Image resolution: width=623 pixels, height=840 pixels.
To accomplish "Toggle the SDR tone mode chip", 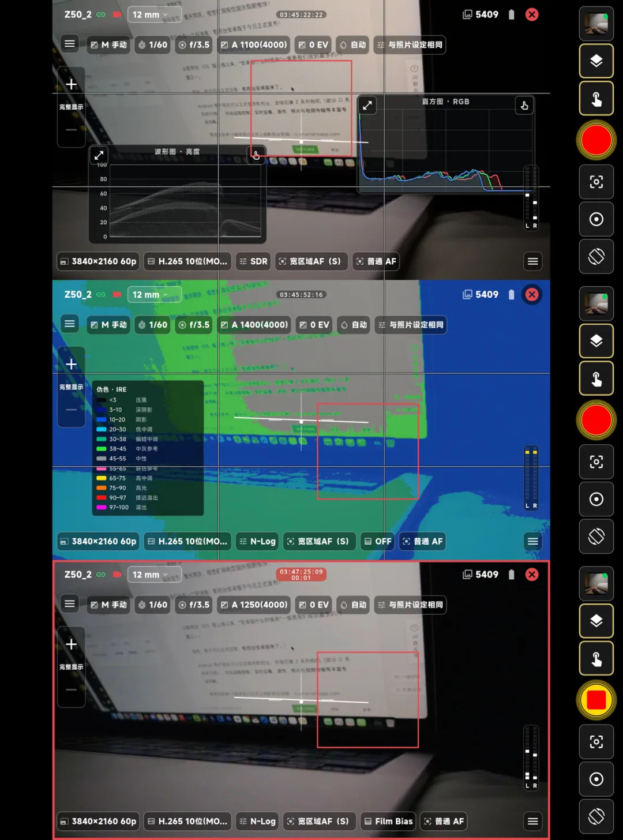I will 253,261.
